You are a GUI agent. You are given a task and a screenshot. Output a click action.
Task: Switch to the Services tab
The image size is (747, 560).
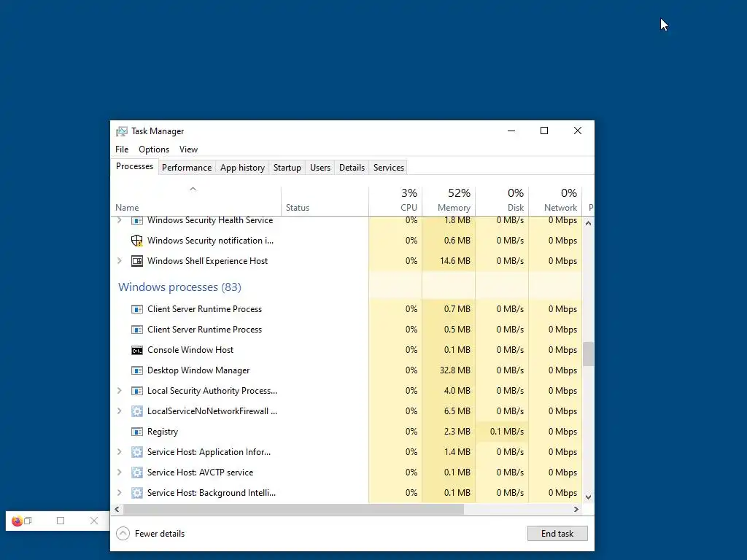389,168
